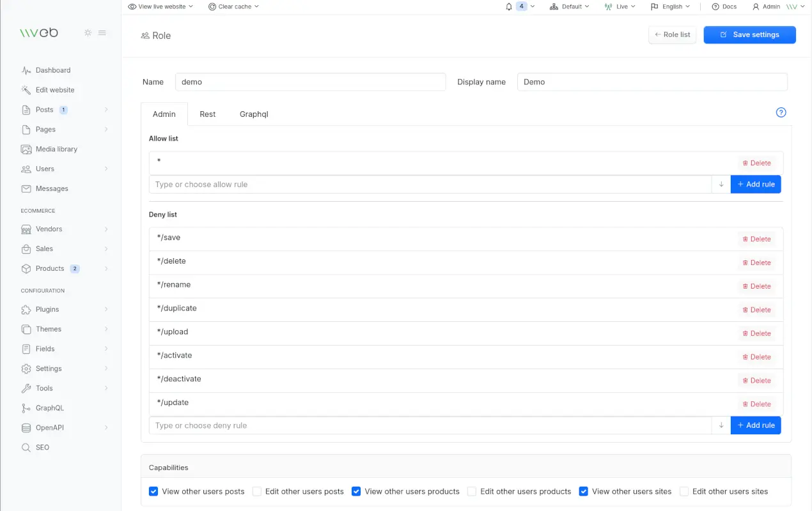Open the GraphQL section in sidebar
The width and height of the screenshot is (812, 511).
point(51,408)
